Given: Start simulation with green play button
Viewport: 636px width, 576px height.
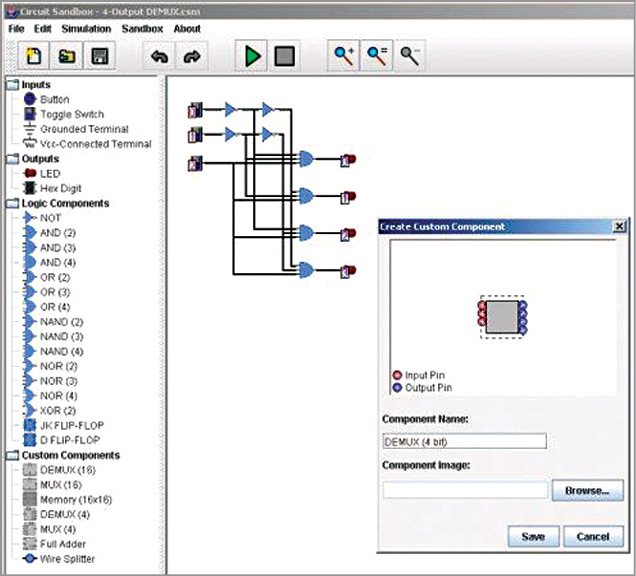Looking at the screenshot, I should [252, 56].
